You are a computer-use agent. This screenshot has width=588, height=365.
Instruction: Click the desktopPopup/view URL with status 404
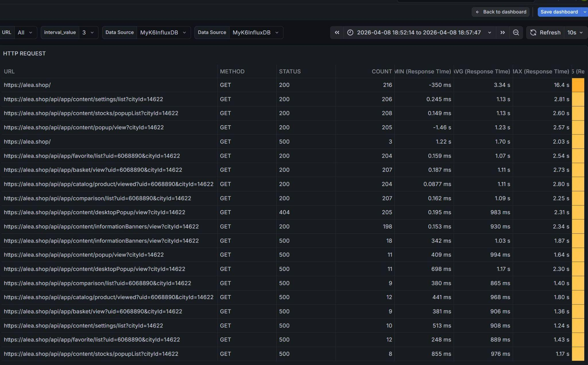point(94,212)
